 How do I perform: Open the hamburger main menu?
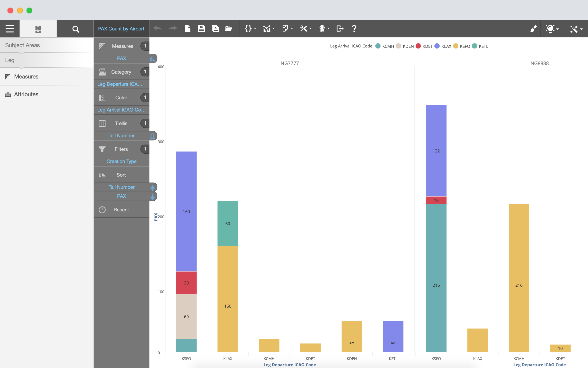point(10,29)
